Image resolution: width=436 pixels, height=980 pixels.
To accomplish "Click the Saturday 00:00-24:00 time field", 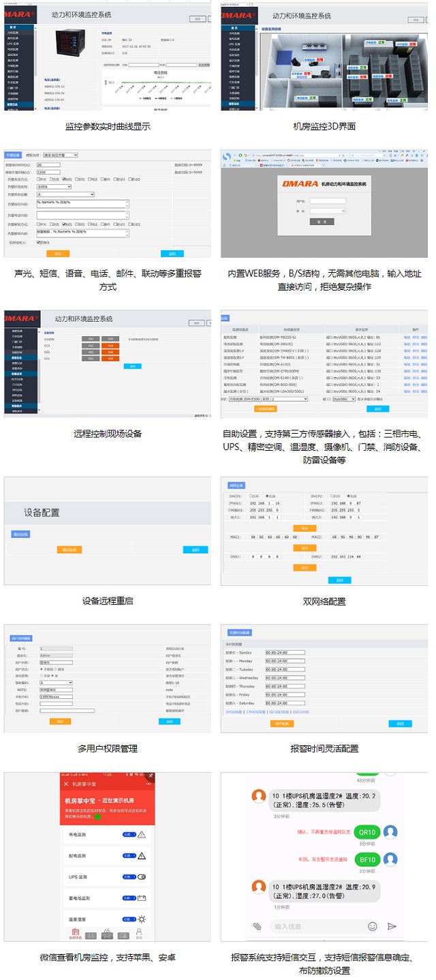I will (x=285, y=703).
